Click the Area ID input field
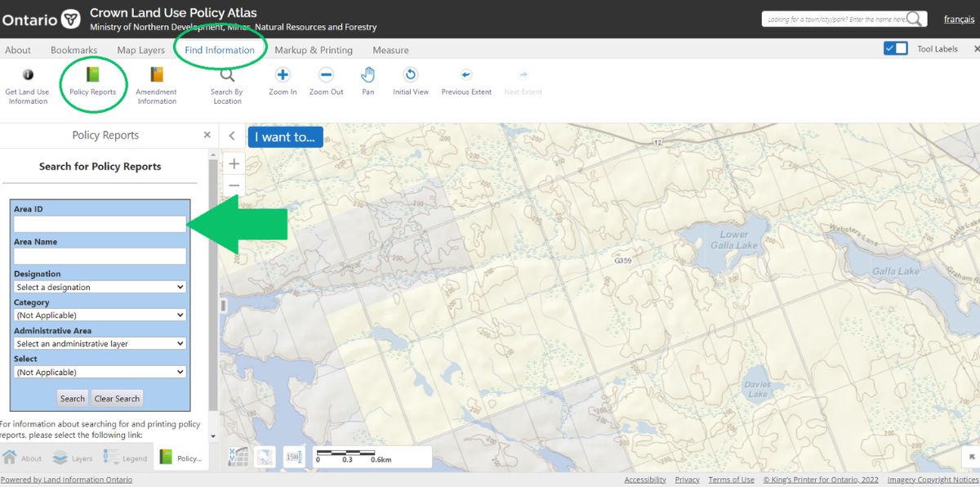Image resolution: width=980 pixels, height=487 pixels. click(100, 224)
